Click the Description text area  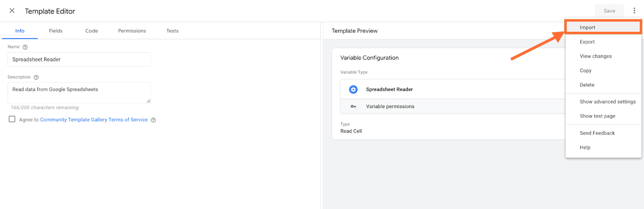pyautogui.click(x=79, y=93)
